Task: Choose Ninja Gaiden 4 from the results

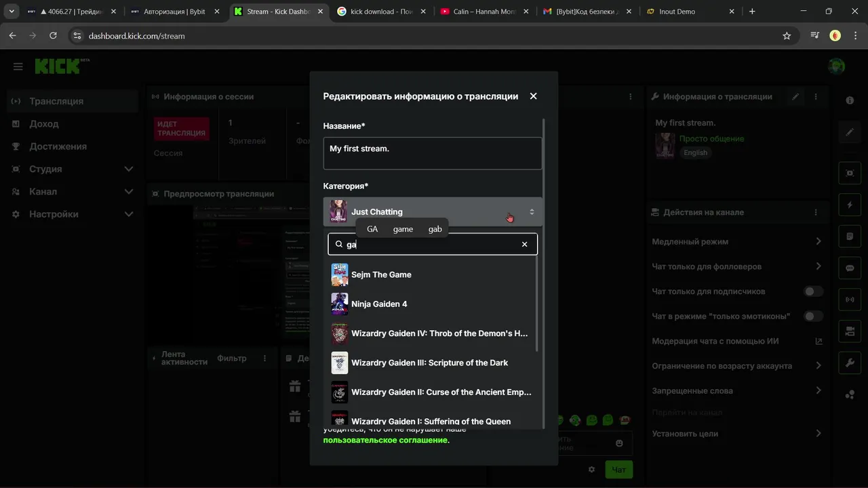Action: tap(432, 304)
